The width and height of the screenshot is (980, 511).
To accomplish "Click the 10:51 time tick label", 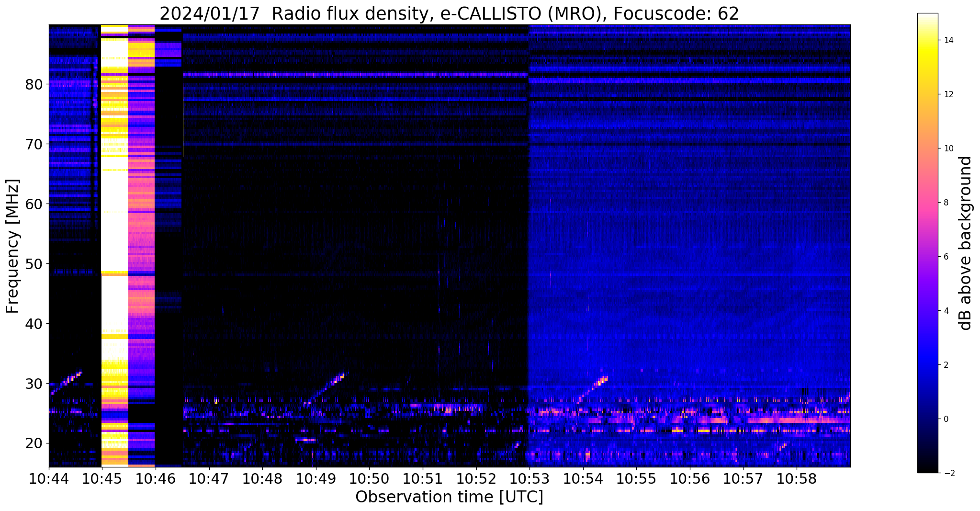I will tap(422, 478).
